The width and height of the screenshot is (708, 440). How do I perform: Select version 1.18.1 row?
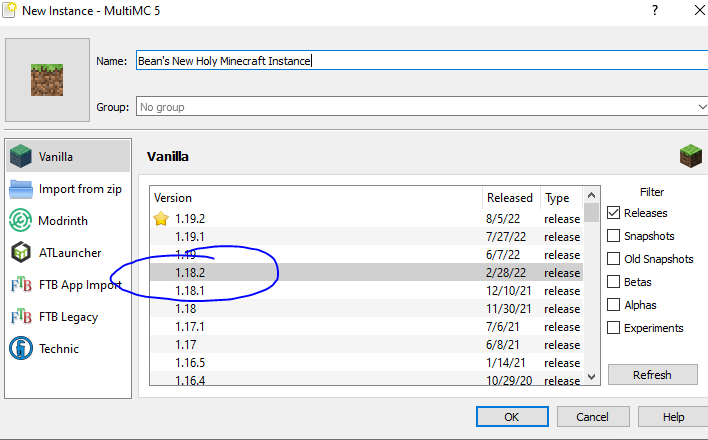366,290
